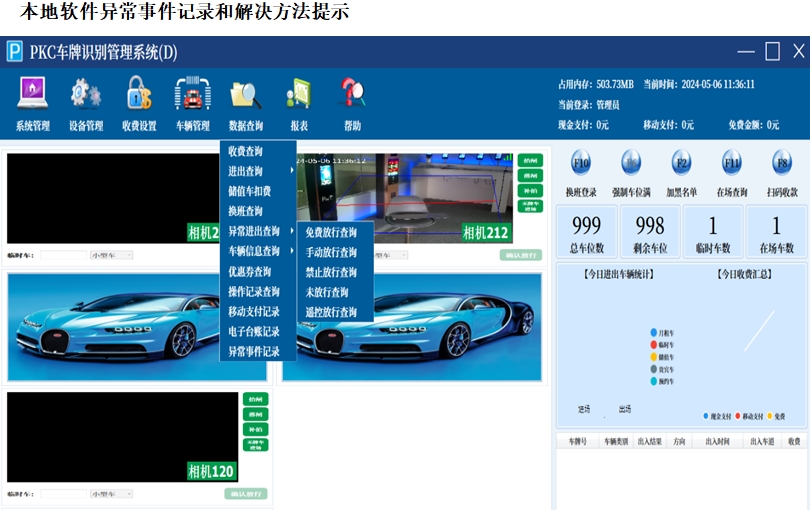This screenshot has width=810, height=515.
Task: Click 无牌车 button beside camera 120
Action: (256, 445)
